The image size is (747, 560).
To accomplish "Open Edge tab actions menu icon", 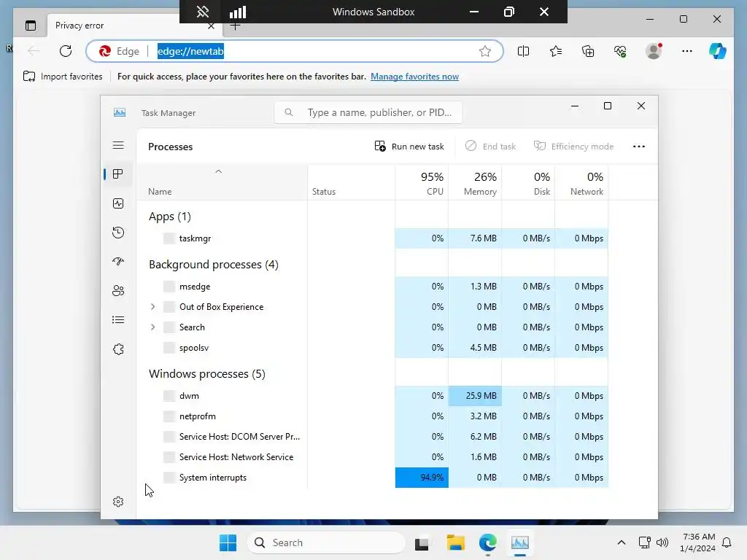I will pyautogui.click(x=31, y=26).
